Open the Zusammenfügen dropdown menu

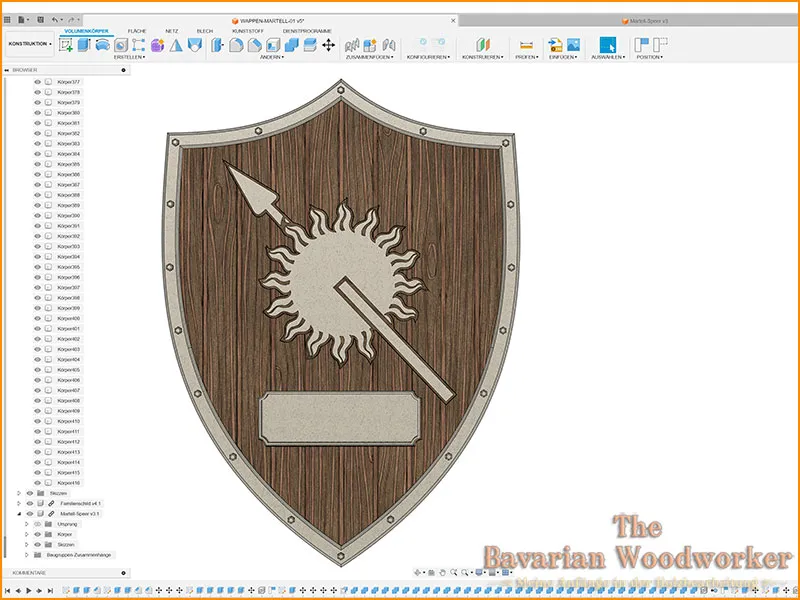click(370, 57)
